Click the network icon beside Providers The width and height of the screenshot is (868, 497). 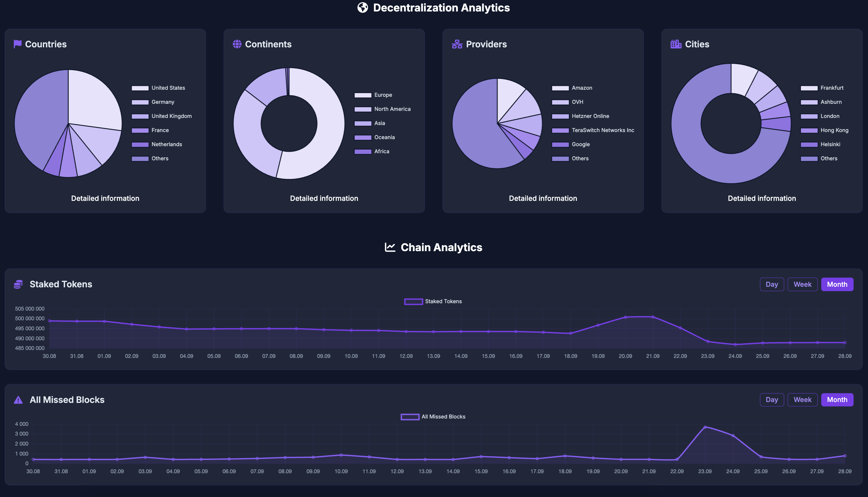(x=457, y=44)
